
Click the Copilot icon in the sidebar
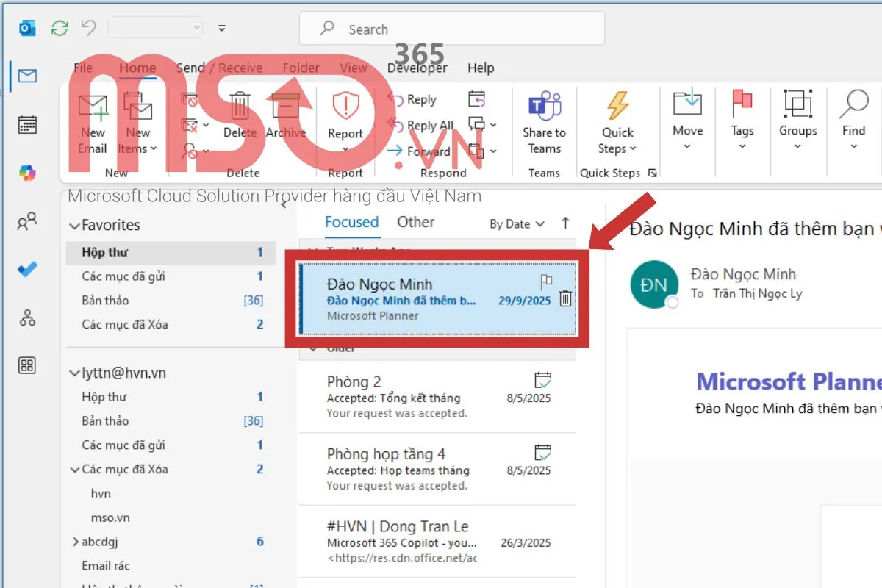coord(27,173)
